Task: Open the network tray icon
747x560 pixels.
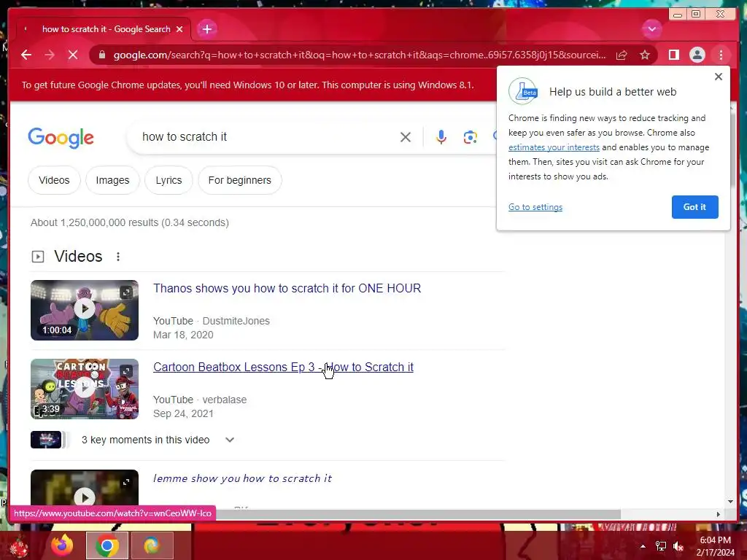Action: [661, 546]
